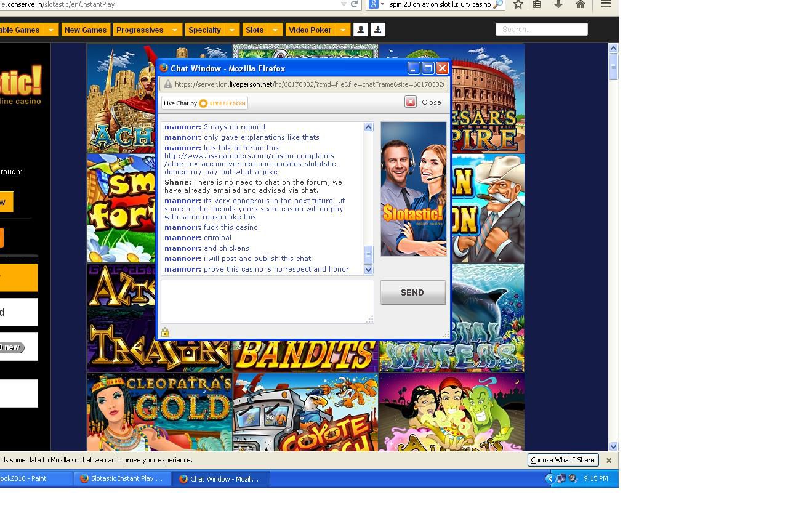Click in the chat message input box
Viewport: 788px width, 532px height.
(x=267, y=301)
